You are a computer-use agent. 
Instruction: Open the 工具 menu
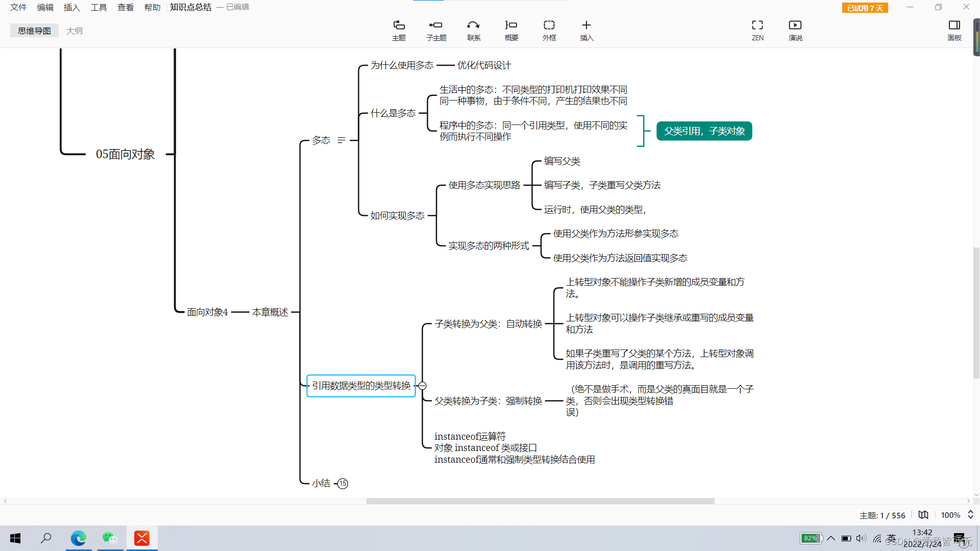[x=99, y=7]
